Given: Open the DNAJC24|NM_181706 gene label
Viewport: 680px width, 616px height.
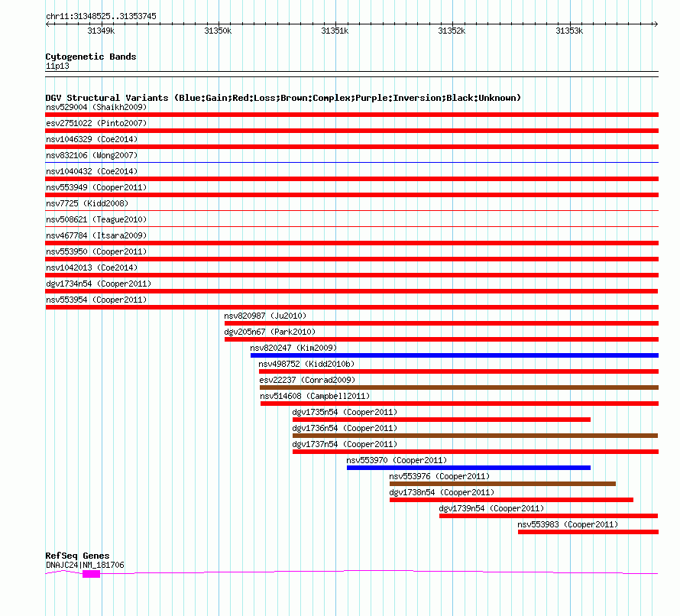Looking at the screenshot, I should (x=85, y=565).
